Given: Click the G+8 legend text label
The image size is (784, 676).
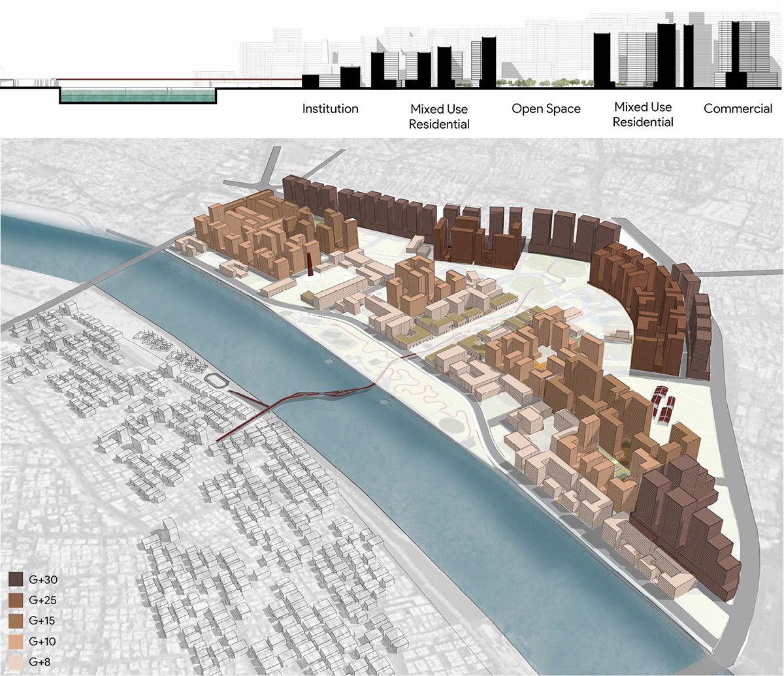Looking at the screenshot, I should [x=41, y=662].
